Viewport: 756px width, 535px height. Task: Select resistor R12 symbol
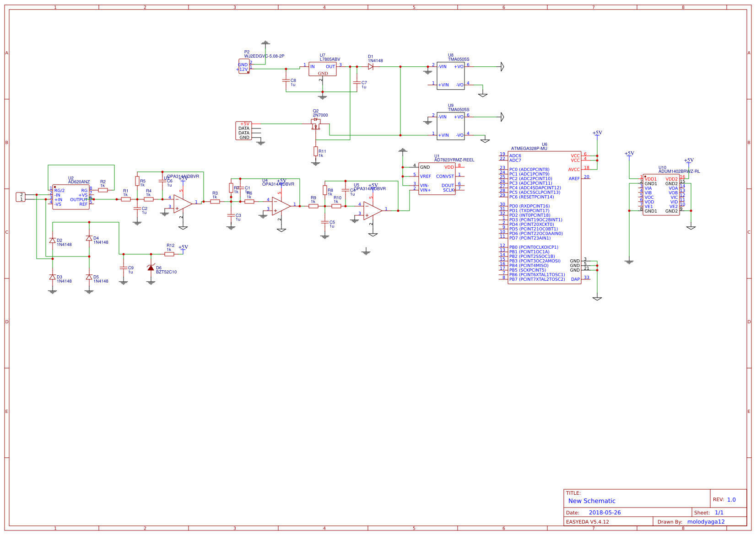point(169,254)
